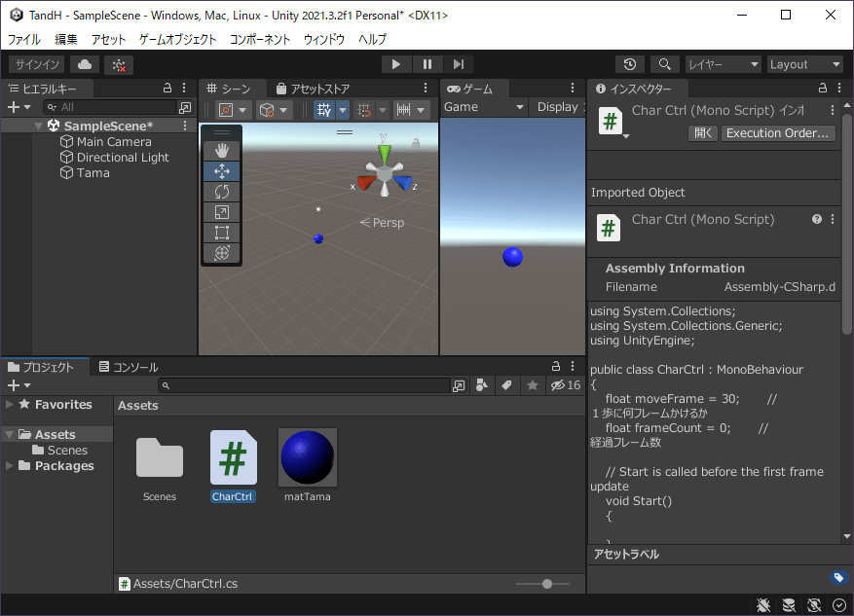Click サインイン sign-in button
The height and width of the screenshot is (616, 854).
tap(36, 65)
